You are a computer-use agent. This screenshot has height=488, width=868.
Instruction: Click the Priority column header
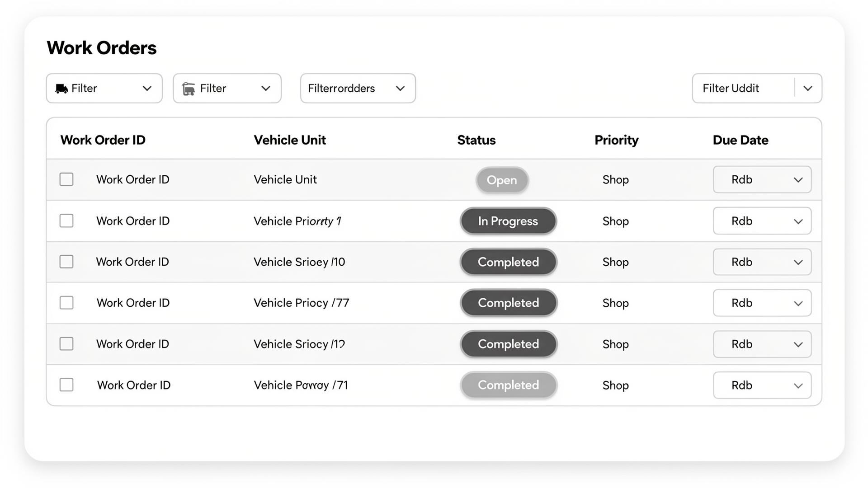(x=617, y=140)
